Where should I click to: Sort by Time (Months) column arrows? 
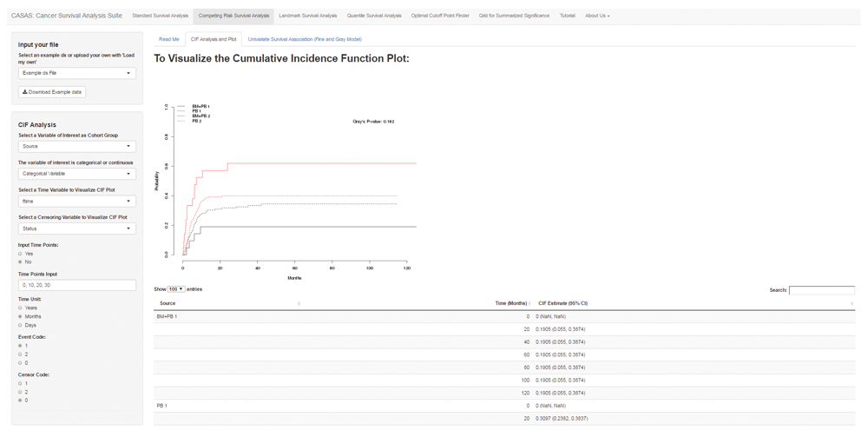529,304
